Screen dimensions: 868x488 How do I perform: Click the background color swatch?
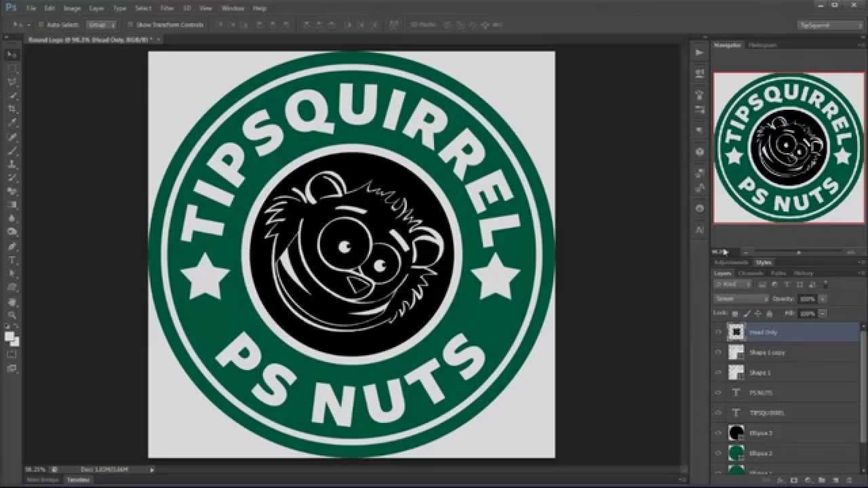coord(15,342)
